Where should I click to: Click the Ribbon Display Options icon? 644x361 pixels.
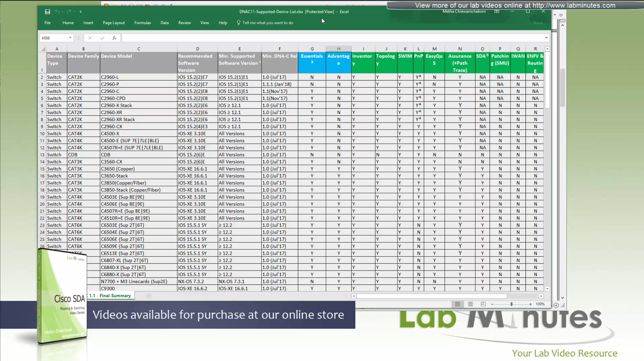(497, 11)
